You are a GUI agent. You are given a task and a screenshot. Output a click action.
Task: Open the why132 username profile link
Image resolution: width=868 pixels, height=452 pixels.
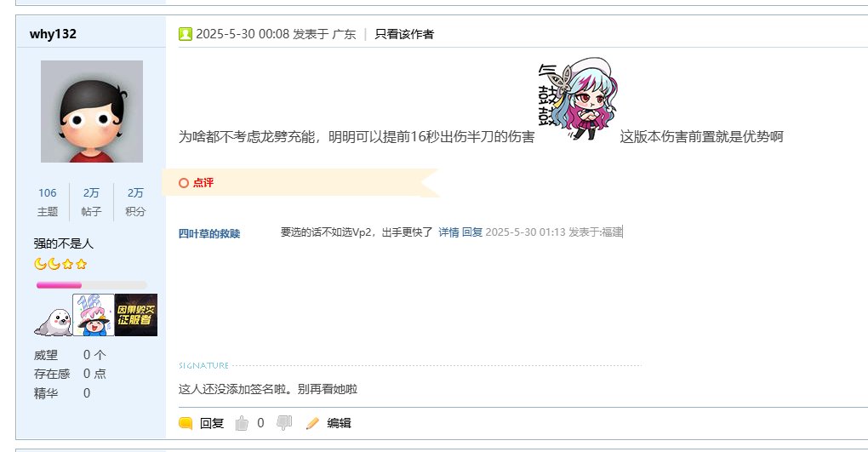click(x=53, y=34)
